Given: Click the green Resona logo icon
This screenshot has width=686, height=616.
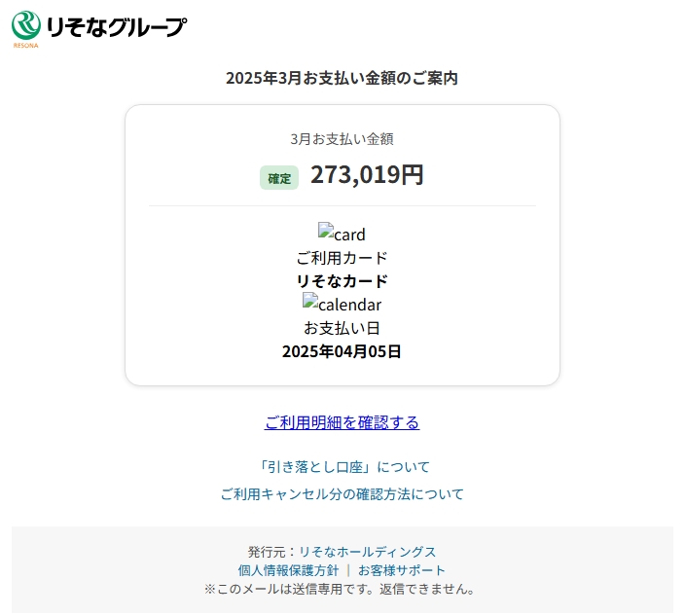Looking at the screenshot, I should click(x=26, y=25).
